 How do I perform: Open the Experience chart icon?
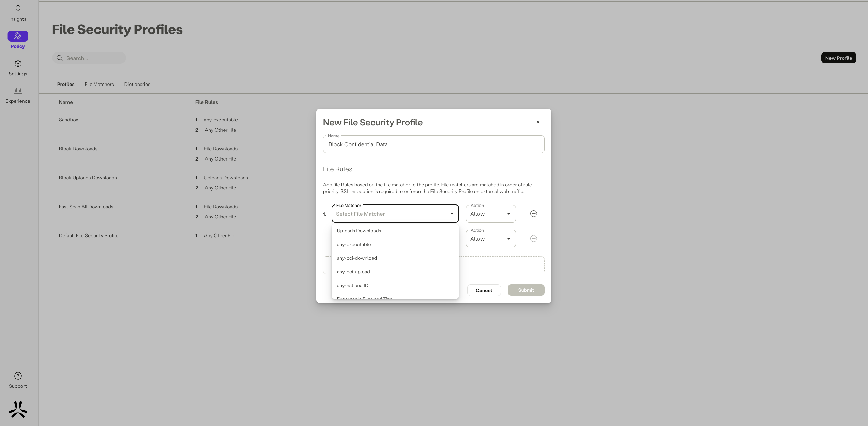[18, 91]
